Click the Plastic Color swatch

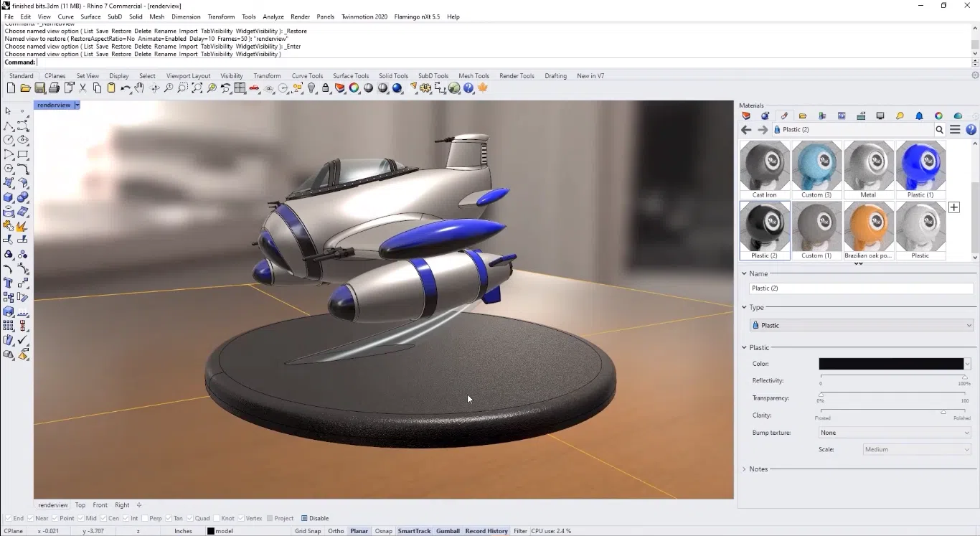pos(890,364)
